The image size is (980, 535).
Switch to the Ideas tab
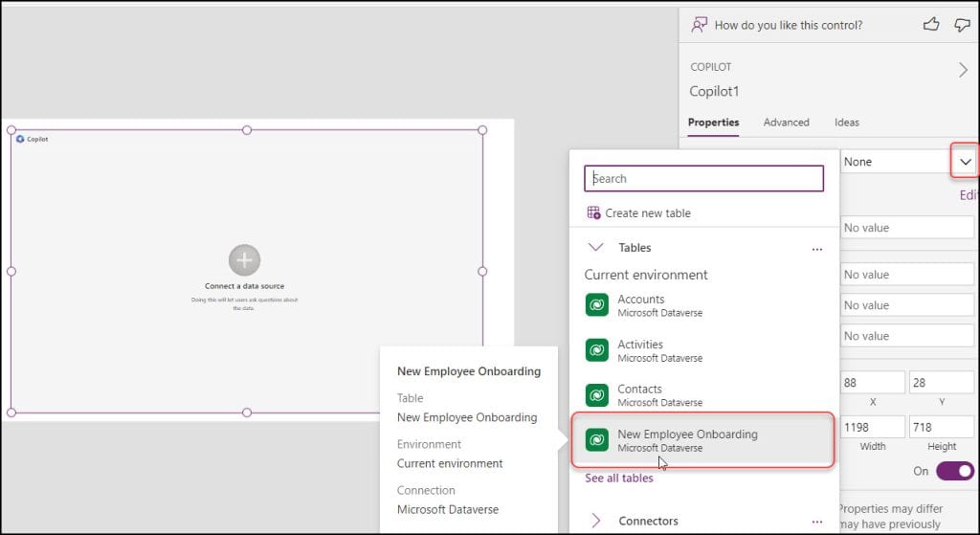tap(847, 123)
